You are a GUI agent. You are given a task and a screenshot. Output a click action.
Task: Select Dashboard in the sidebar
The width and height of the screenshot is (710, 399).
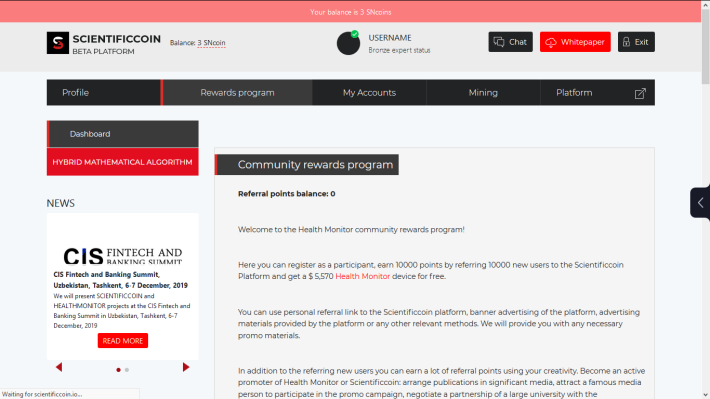(x=123, y=134)
